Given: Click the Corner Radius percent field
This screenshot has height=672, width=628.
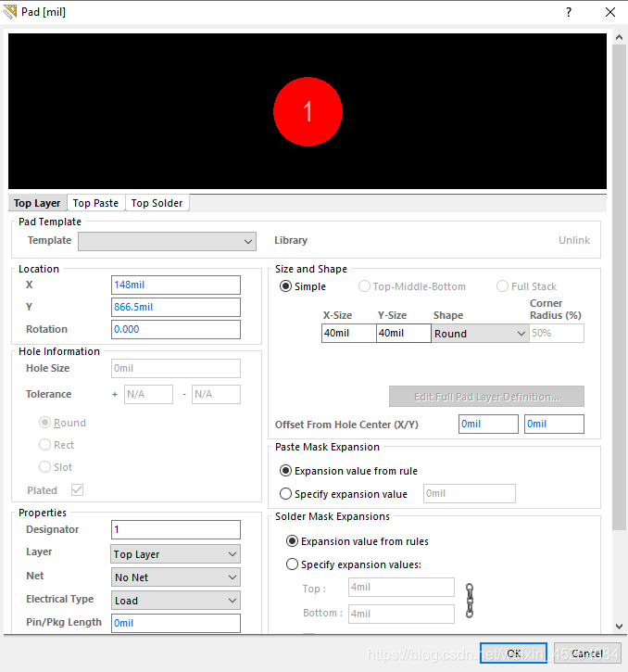Looking at the screenshot, I should [557, 333].
